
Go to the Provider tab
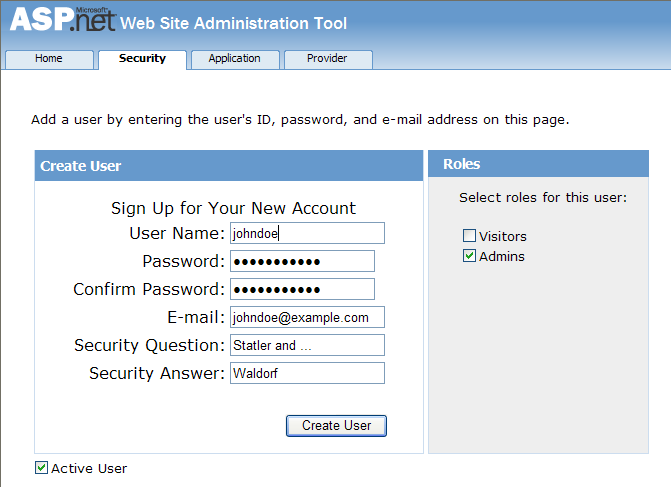point(327,59)
